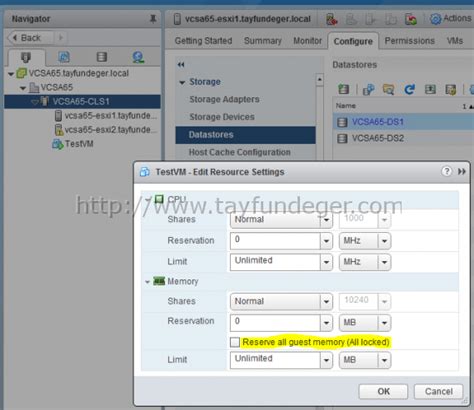Open the Hosts and Clusters navigator tab

pos(26,58)
